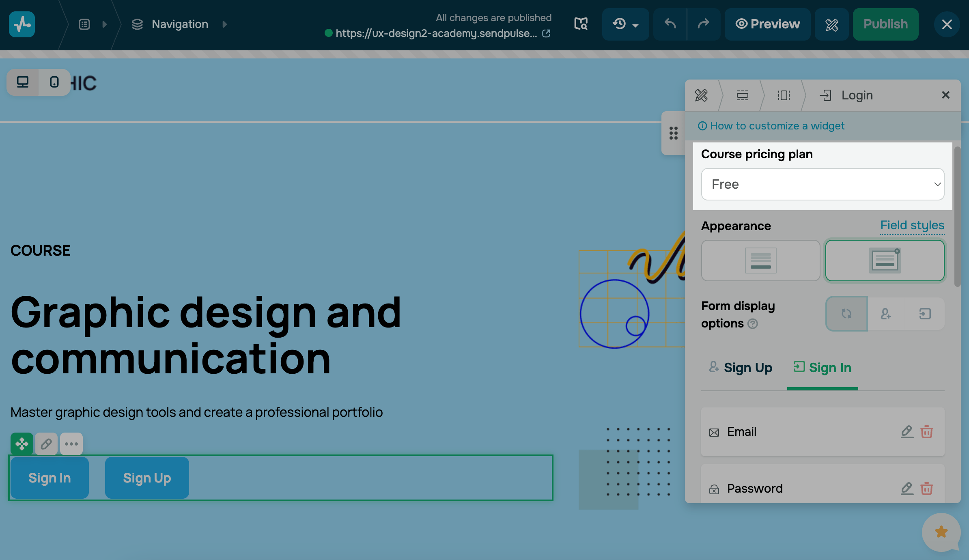The width and height of the screenshot is (969, 560).
Task: Click the Preview button
Action: (x=767, y=24)
